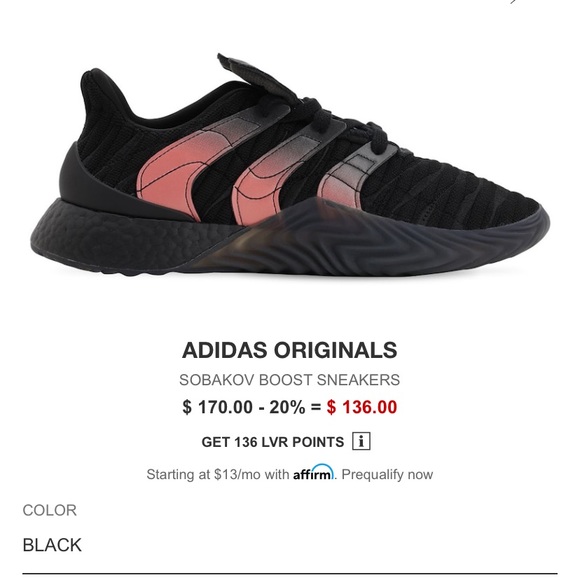Click the Affirm logo

313,472
